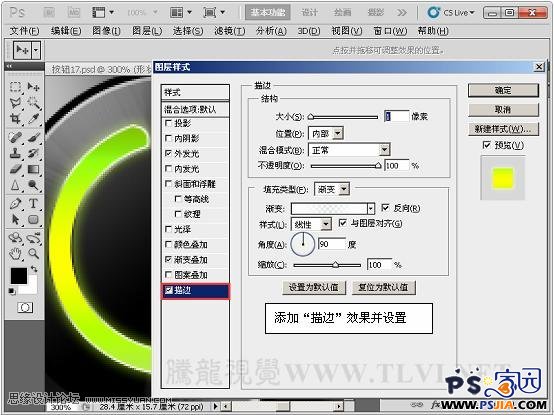Viewport: 554px width, 415px height.
Task: Click the 新建样式 New Style button
Action: pyautogui.click(x=503, y=129)
